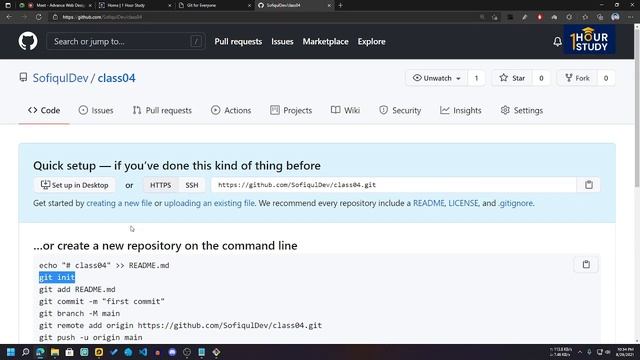640x360 pixels.
Task: Open Microsoft Store from taskbar
Action: [x=69, y=352]
